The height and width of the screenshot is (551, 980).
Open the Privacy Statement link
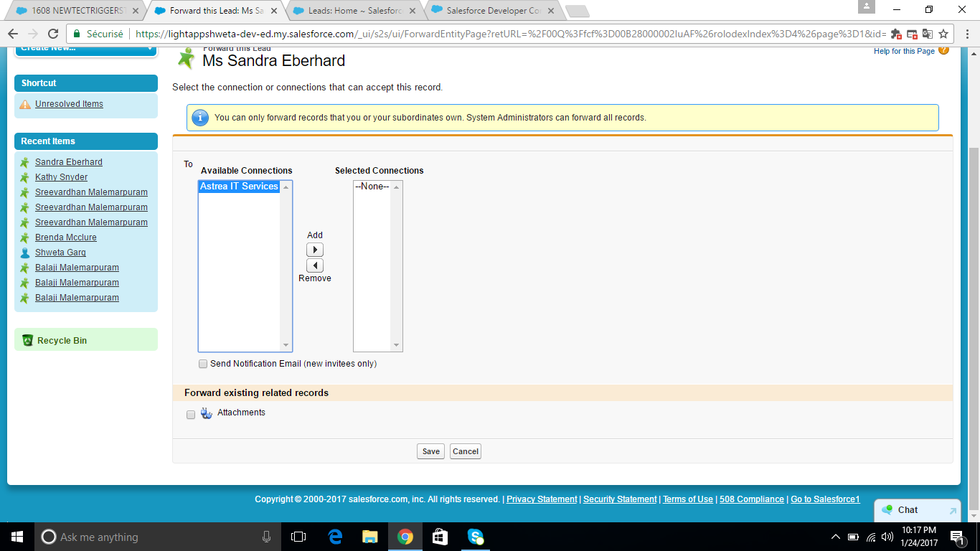542,499
